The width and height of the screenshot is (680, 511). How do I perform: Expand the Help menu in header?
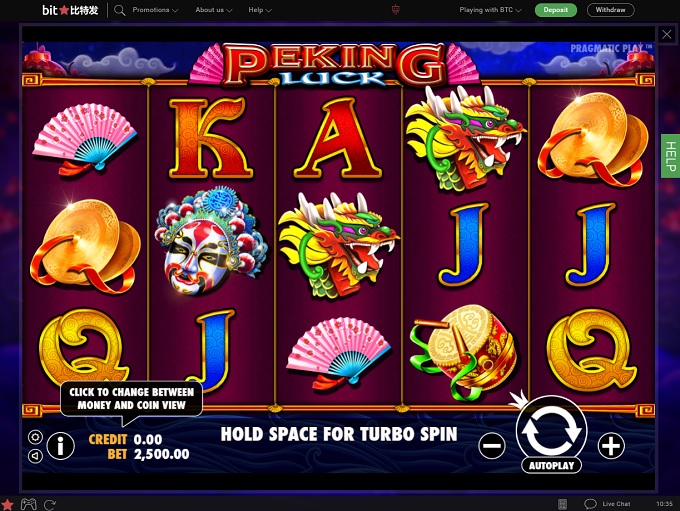click(x=260, y=10)
